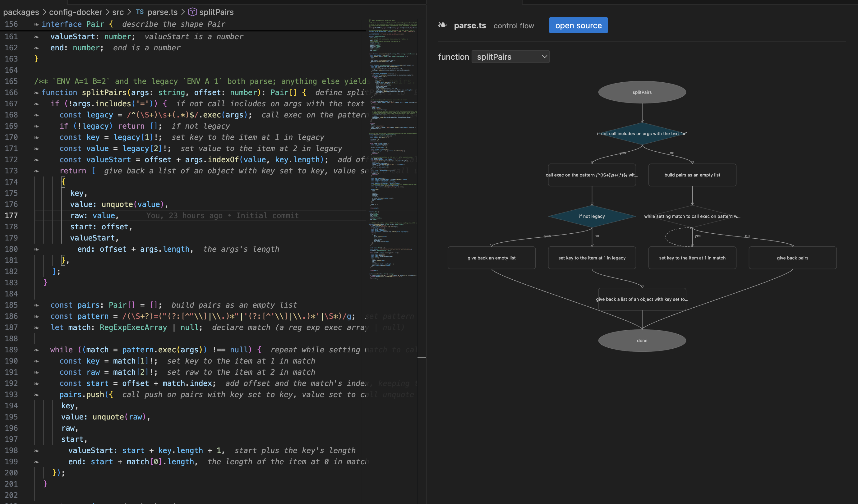Click the 'if not legacy' diamond node
Screen dimensions: 858x504
click(592, 217)
